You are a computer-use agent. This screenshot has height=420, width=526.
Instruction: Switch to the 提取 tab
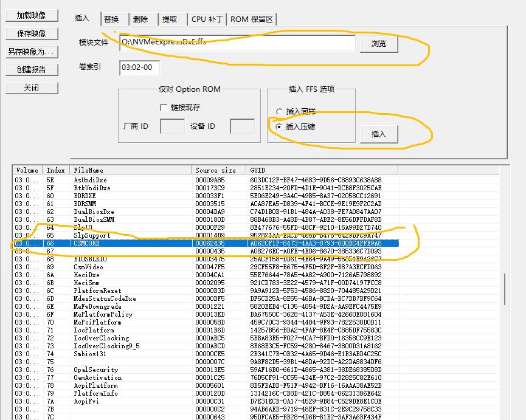[170, 19]
